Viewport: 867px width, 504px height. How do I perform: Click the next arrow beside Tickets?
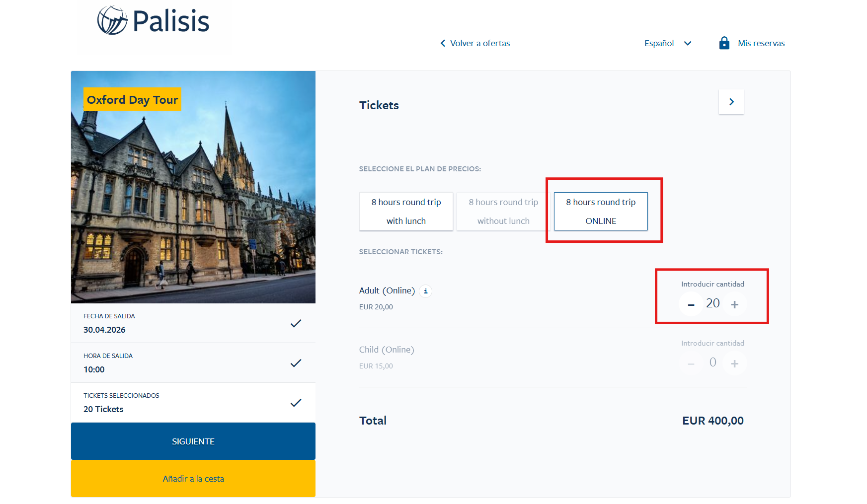click(x=731, y=102)
